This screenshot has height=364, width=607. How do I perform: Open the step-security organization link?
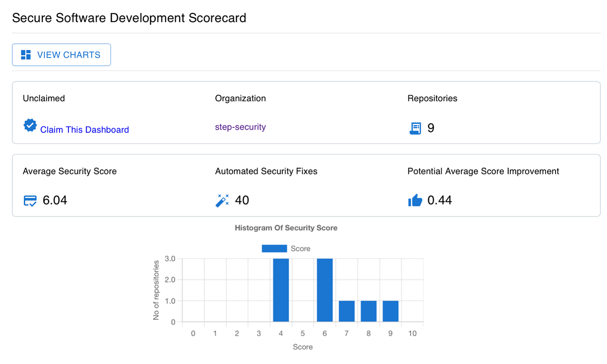[x=240, y=127]
